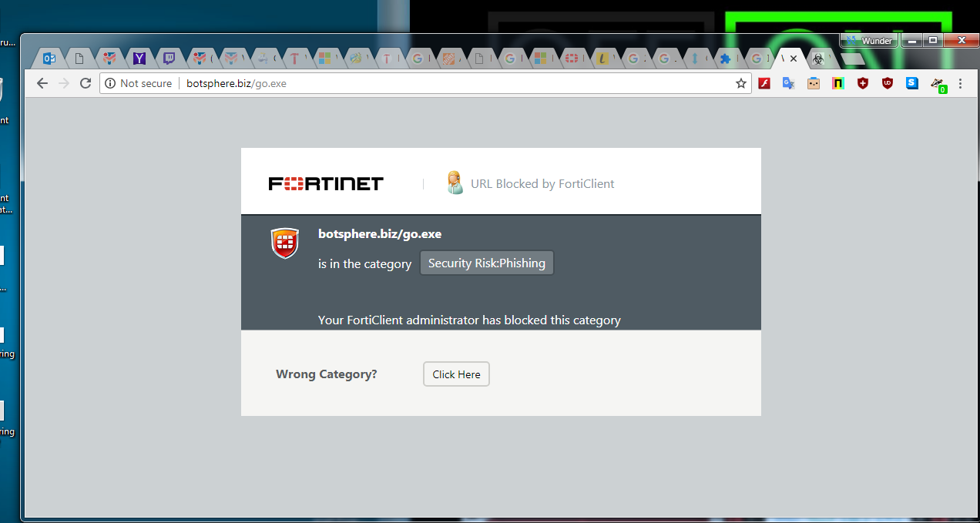Click the box-face extension icon
The image size is (980, 523).
[814, 83]
